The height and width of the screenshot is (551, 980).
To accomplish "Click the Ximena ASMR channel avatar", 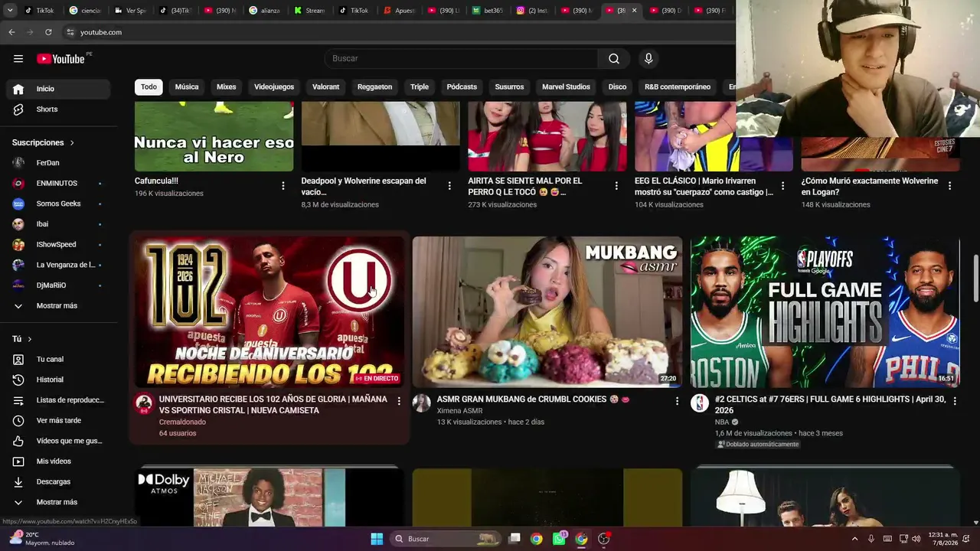I will coord(421,403).
